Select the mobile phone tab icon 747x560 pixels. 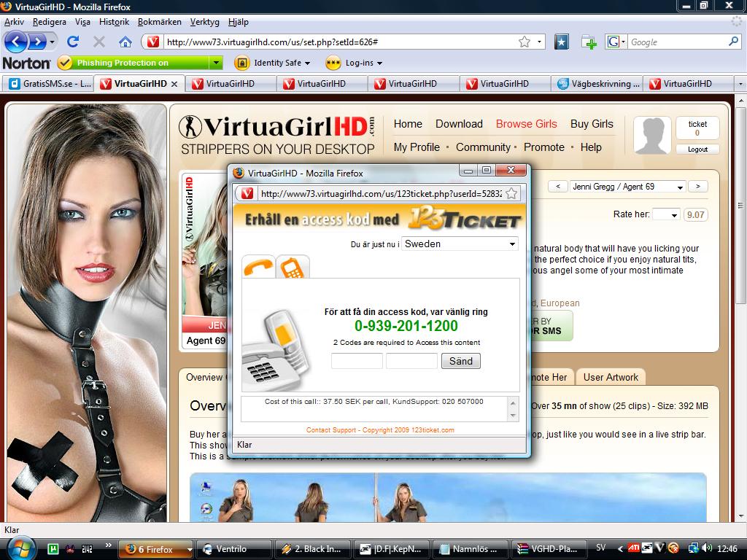[x=293, y=268]
